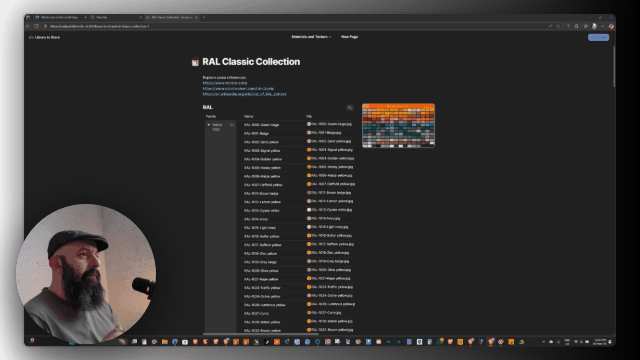Image resolution: width=640 pixels, height=360 pixels.
Task: Click thumbnail icon of RAL 1026 Luminous yellow.jpg
Action: coord(309,304)
